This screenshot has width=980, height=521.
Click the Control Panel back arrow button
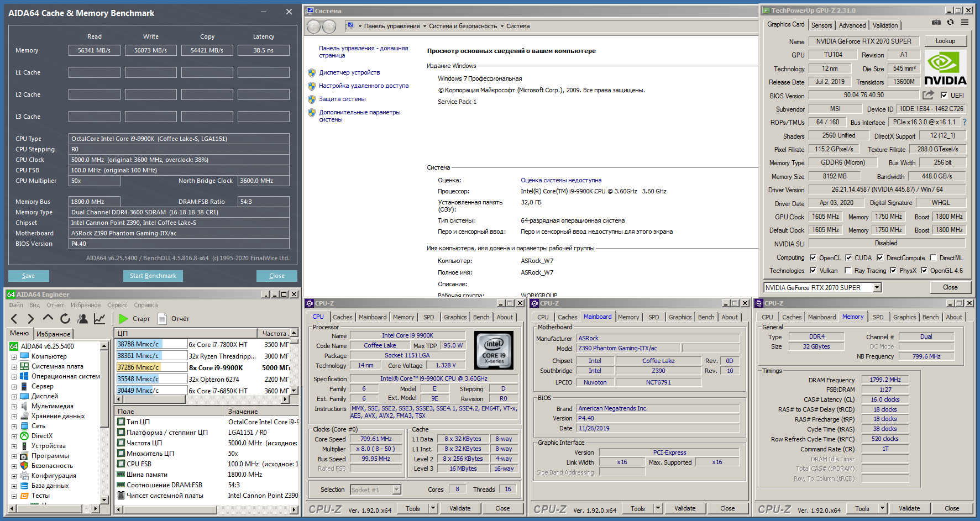pos(313,27)
